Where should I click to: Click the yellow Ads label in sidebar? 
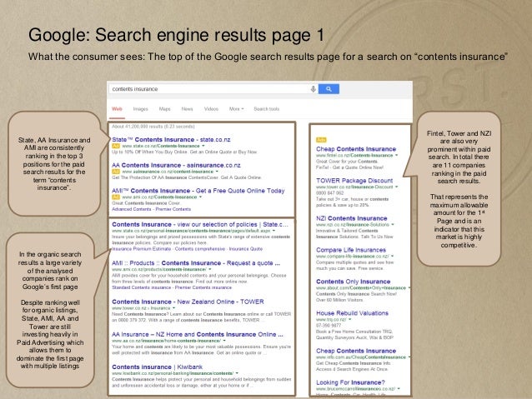pyautogui.click(x=321, y=140)
